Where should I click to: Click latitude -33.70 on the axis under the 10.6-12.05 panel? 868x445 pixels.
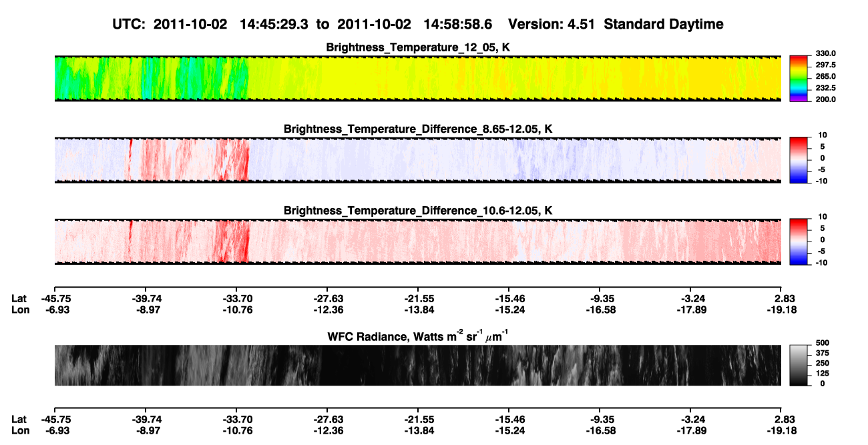pos(236,299)
